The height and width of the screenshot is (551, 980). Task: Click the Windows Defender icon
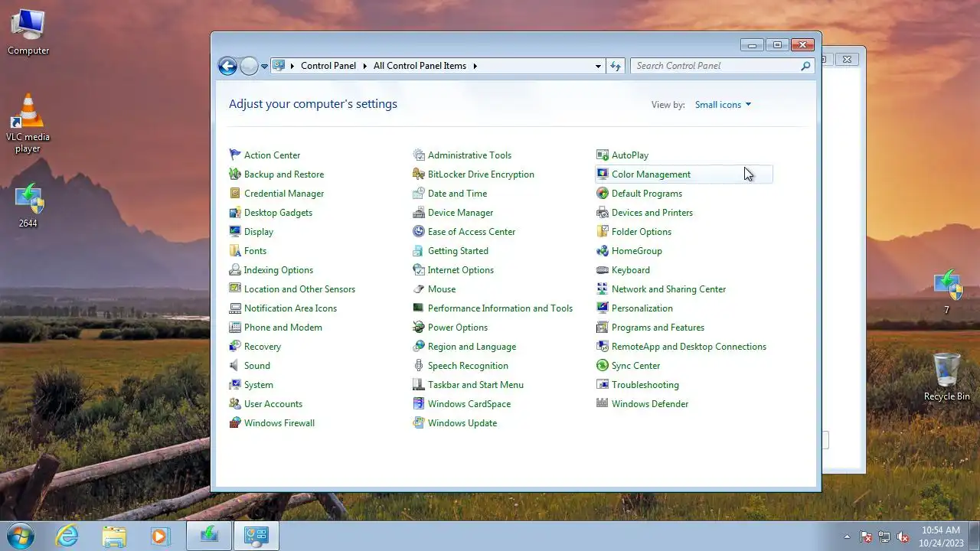point(603,403)
